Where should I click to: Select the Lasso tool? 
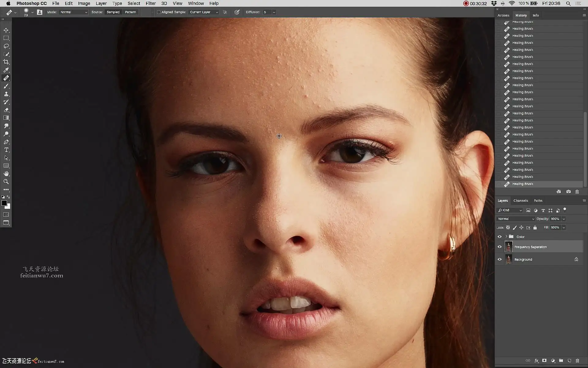[6, 46]
